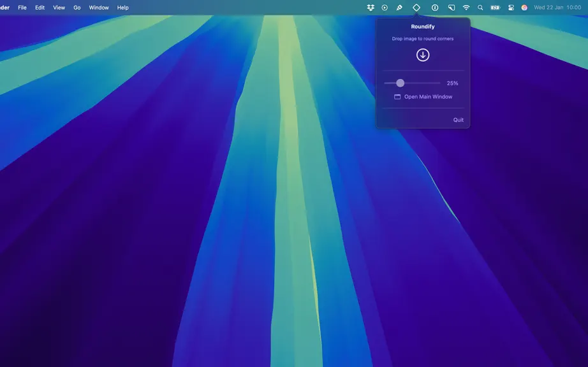
Task: Open the Go menu
Action: tap(77, 8)
